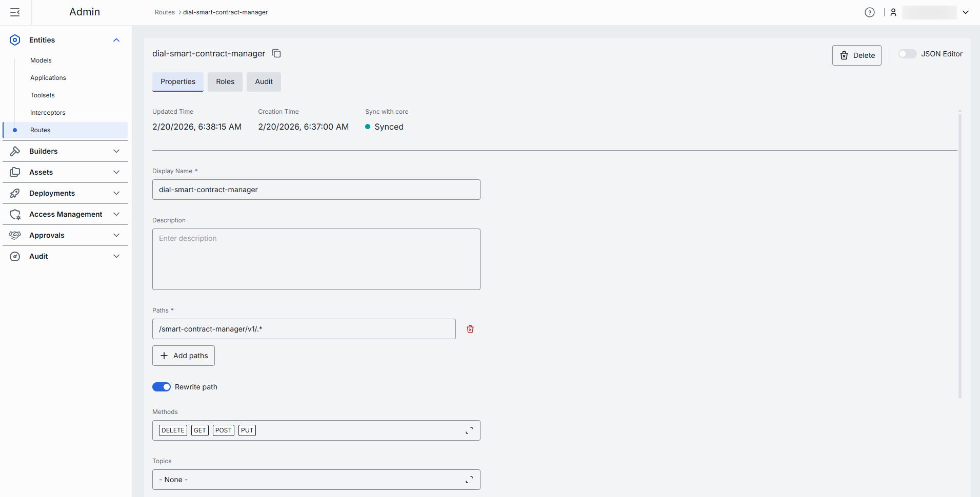Click the Delete button
The width and height of the screenshot is (980, 497).
[x=856, y=55]
